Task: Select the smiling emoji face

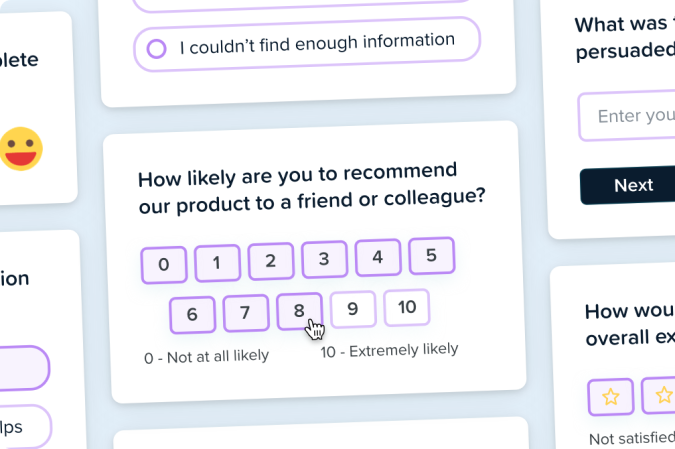Action: pyautogui.click(x=18, y=149)
